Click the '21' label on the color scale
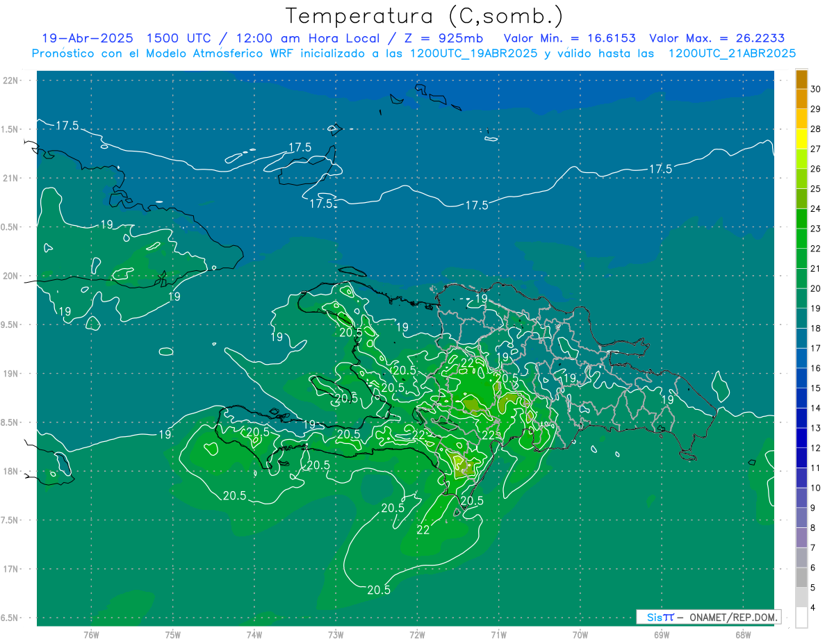The height and width of the screenshot is (644, 834). click(816, 268)
